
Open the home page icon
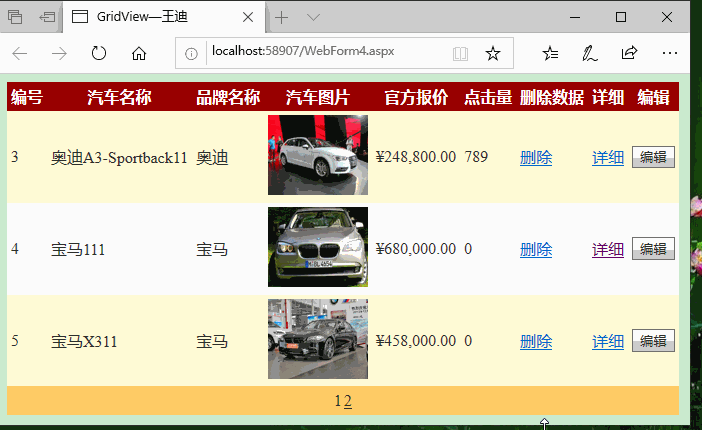[x=139, y=54]
